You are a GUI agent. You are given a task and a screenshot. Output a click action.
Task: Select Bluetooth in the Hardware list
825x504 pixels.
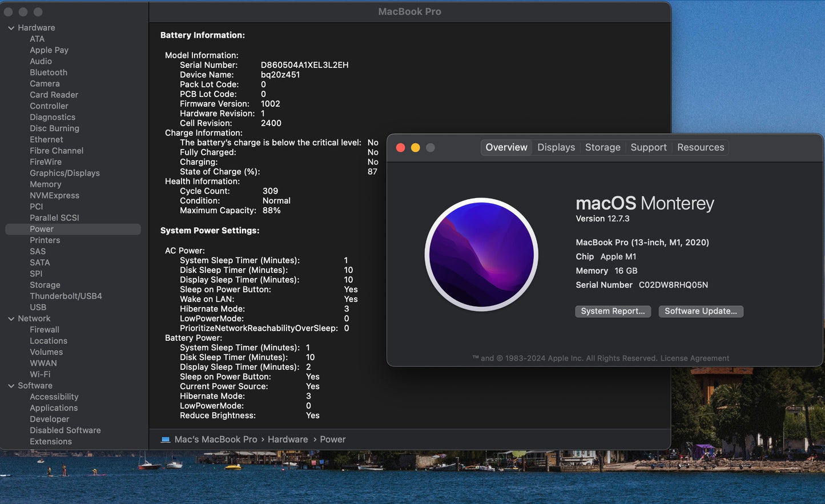[49, 72]
